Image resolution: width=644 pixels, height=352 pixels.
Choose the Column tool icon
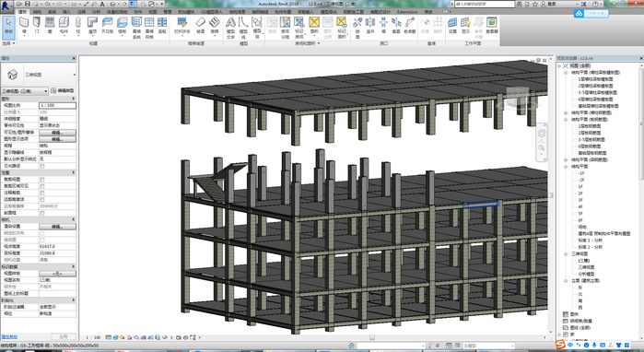77,25
